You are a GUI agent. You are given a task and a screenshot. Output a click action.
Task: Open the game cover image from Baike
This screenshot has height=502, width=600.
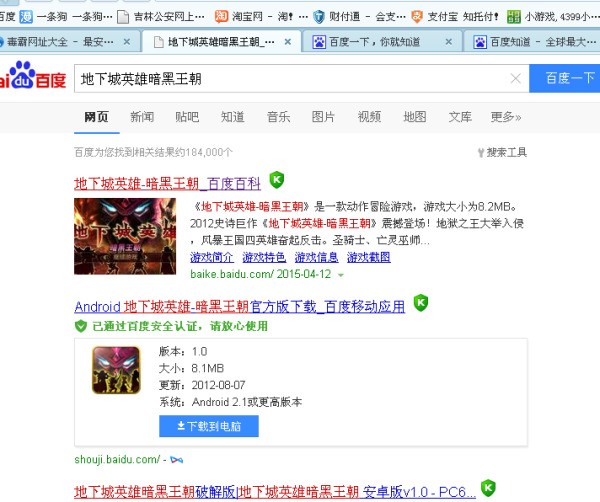[125, 236]
